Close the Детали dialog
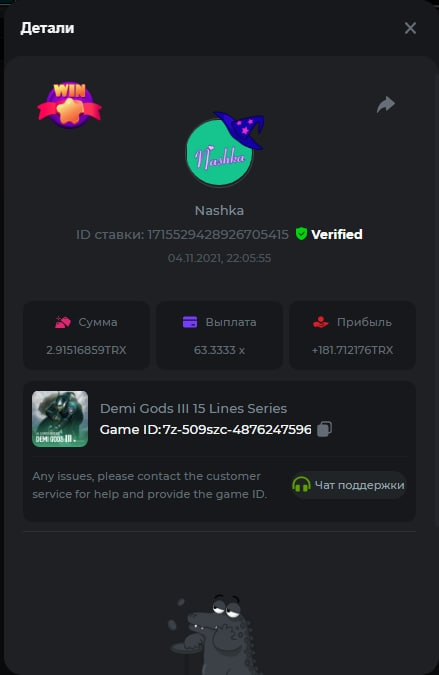The height and width of the screenshot is (675, 439). (410, 28)
